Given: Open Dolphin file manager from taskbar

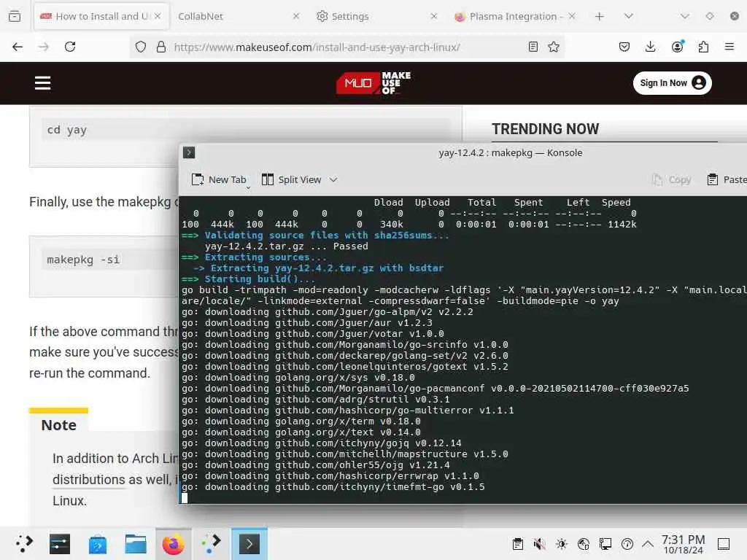Looking at the screenshot, I should [136, 544].
